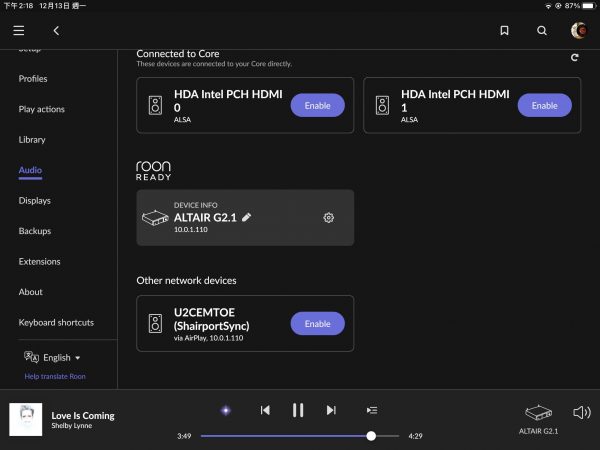Click the U2CEMTOE ShairportSync speaker icon
The width and height of the screenshot is (600, 450).
pyautogui.click(x=155, y=323)
